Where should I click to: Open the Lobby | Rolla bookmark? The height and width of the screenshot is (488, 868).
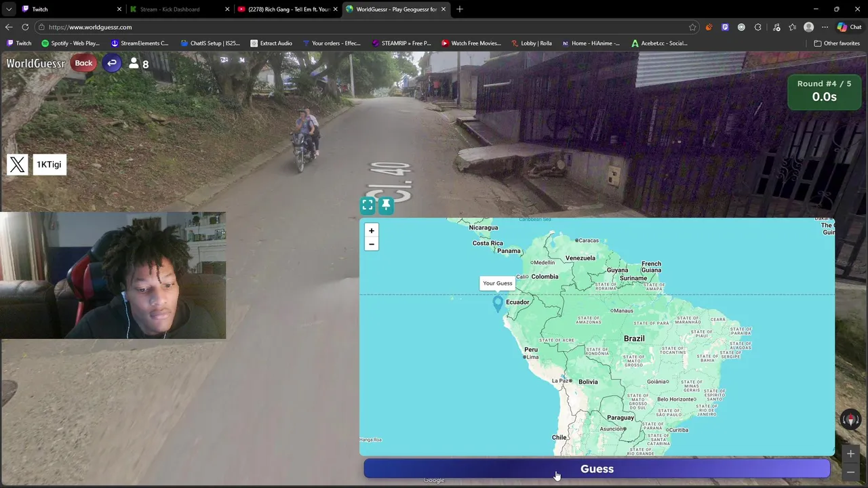[532, 43]
